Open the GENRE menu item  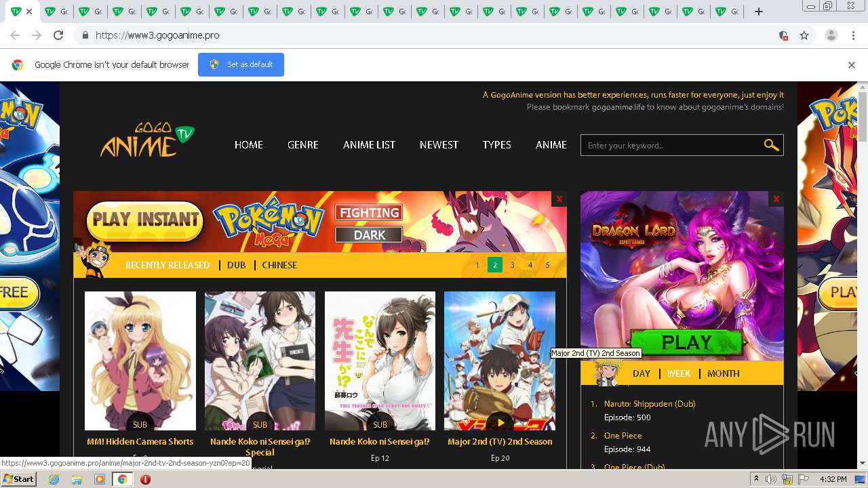303,144
